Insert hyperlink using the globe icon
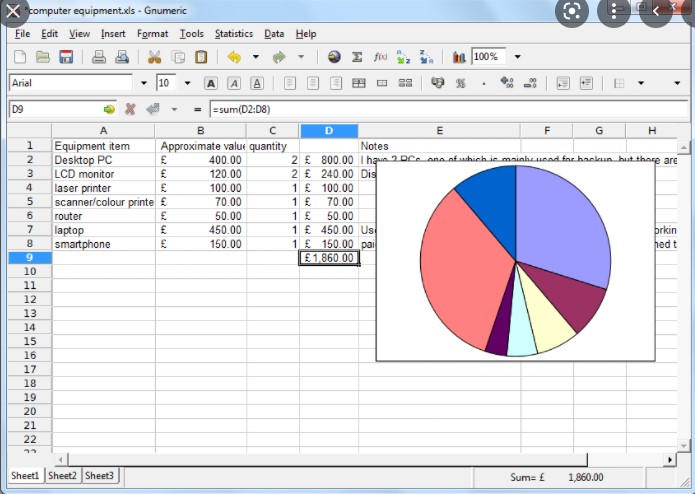Screen dimensions: 695x494 tap(334, 57)
